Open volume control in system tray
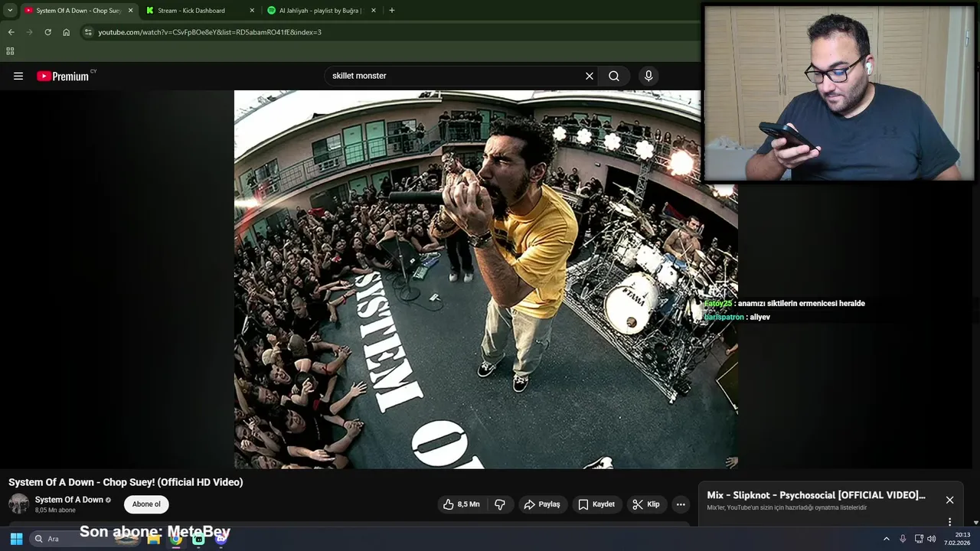Viewport: 980px width, 551px height. tap(932, 539)
